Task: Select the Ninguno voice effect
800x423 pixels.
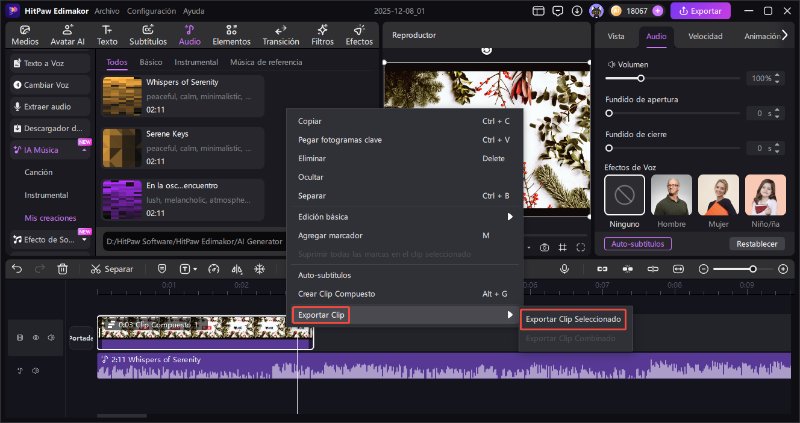Action: [x=625, y=196]
